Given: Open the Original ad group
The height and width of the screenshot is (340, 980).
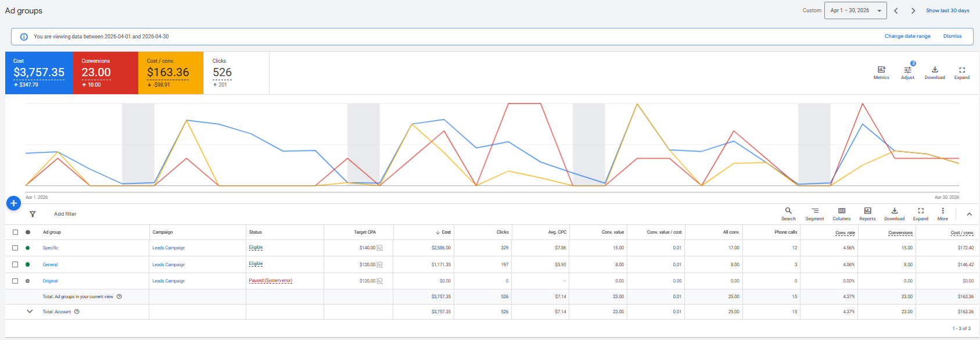Looking at the screenshot, I should point(50,281).
